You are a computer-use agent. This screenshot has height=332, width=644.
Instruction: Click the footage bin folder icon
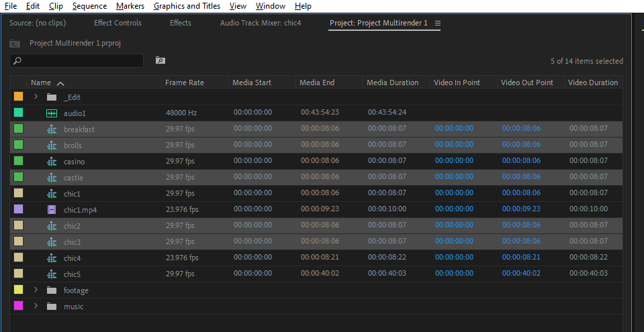point(51,290)
